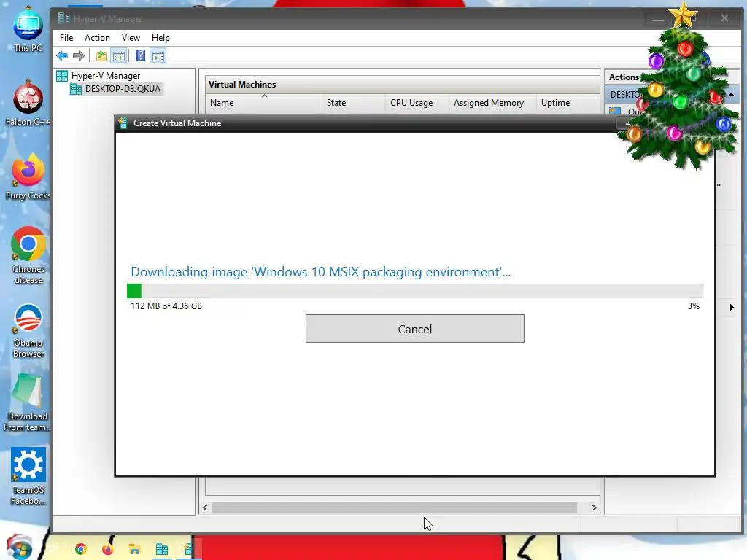Open the Action menu
Viewport: 747px width, 560px height.
click(97, 38)
